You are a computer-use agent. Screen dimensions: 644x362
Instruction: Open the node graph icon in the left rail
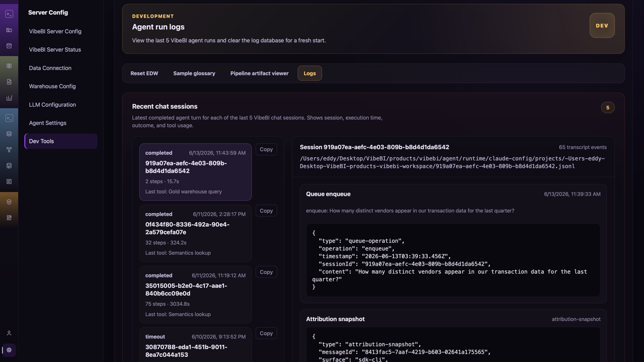9,150
